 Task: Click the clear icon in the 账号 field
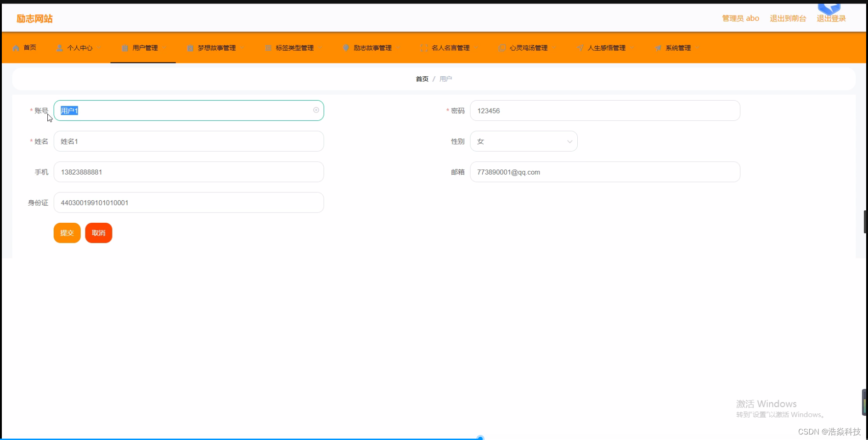(x=316, y=110)
